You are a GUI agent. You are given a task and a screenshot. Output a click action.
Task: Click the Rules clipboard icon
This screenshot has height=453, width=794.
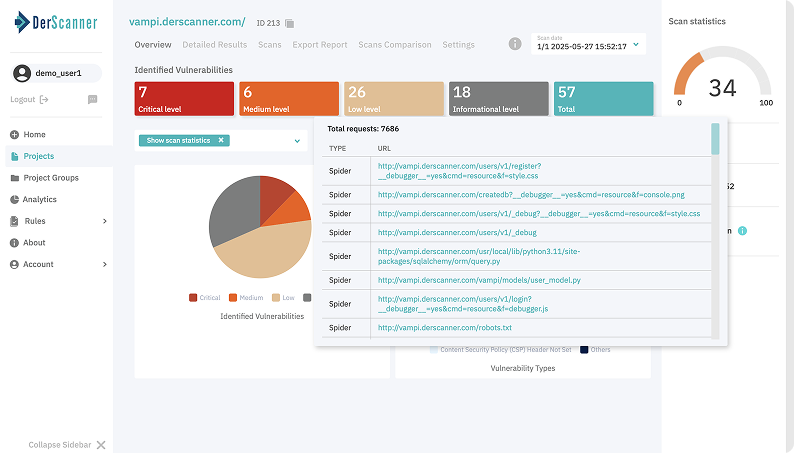(14, 221)
